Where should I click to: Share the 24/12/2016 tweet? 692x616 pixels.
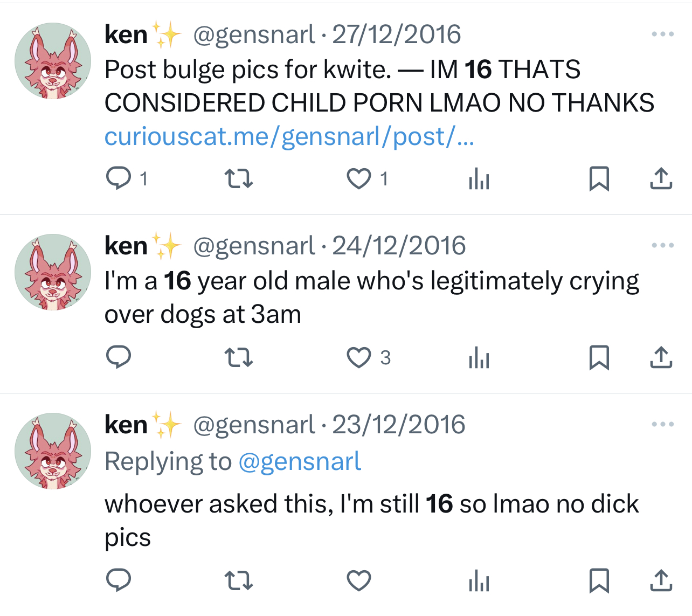[x=661, y=357]
